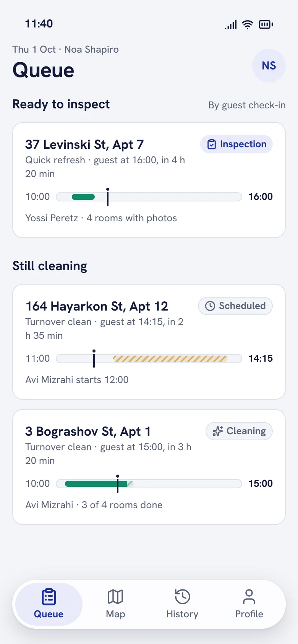Tap the clipboard icon in Inspection badge
Image resolution: width=298 pixels, height=644 pixels.
click(x=212, y=144)
